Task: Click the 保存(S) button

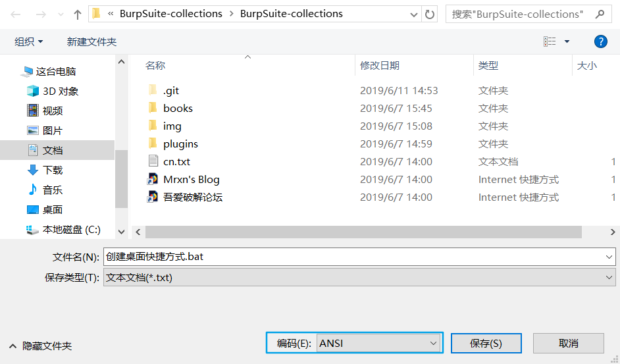Action: coord(486,343)
